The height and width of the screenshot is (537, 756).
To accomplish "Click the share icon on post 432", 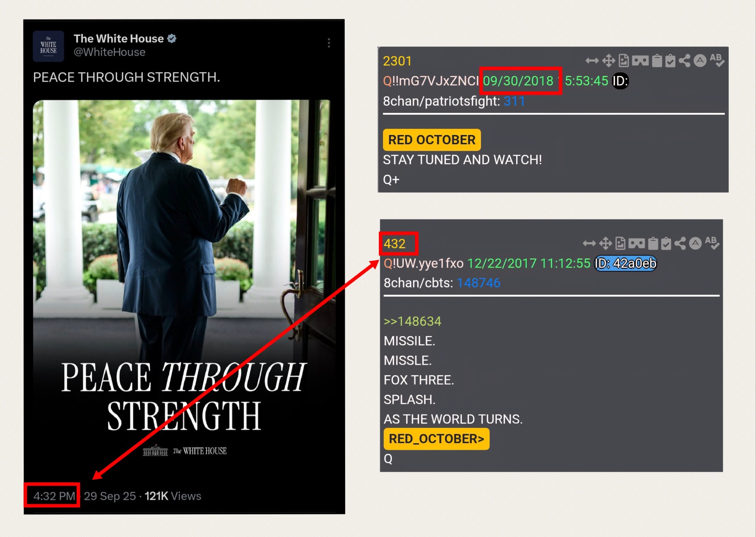I will (x=680, y=243).
